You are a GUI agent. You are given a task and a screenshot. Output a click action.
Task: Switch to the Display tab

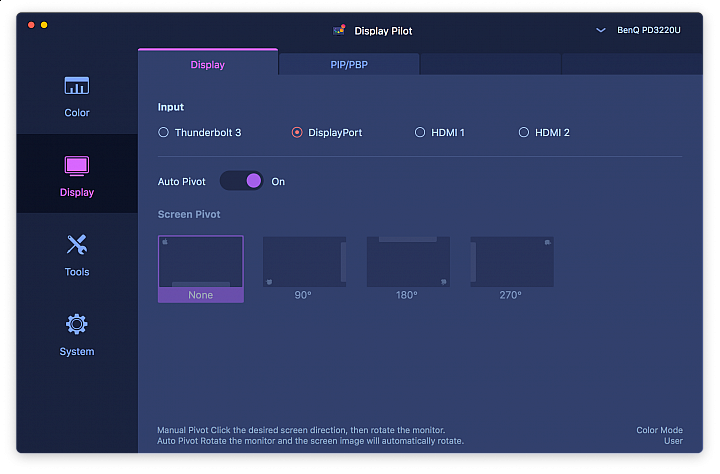(208, 64)
